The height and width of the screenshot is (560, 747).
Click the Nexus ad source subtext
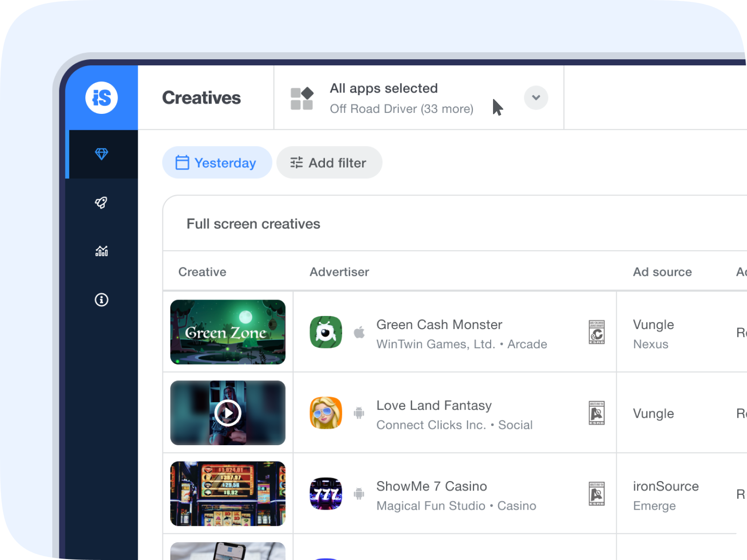pos(651,344)
